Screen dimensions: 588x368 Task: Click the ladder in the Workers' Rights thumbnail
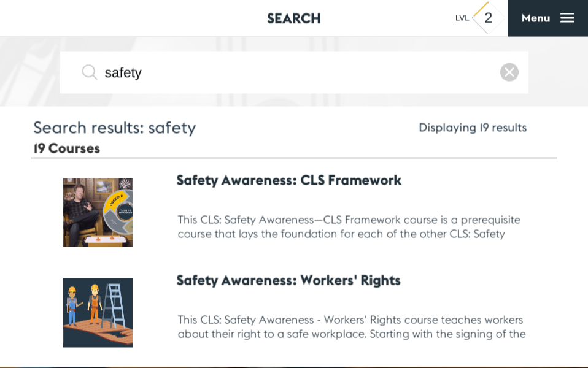click(x=114, y=305)
